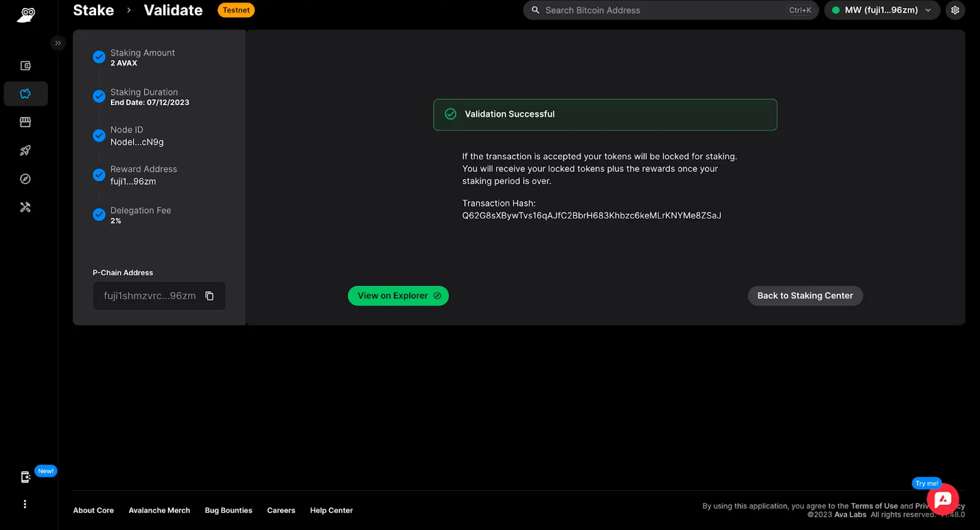Image resolution: width=980 pixels, height=530 pixels.
Task: Open the tools sidebar icon
Action: (x=25, y=207)
